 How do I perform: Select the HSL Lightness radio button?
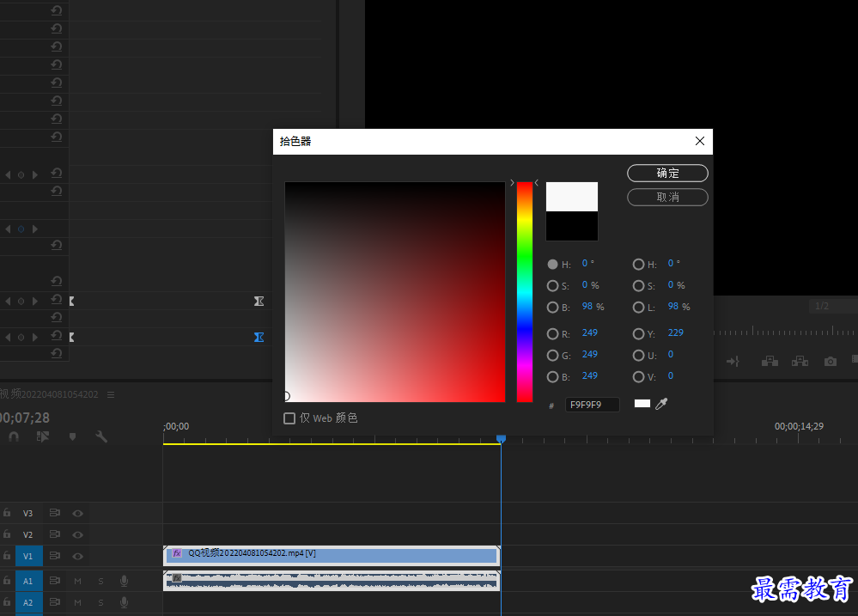coord(639,308)
